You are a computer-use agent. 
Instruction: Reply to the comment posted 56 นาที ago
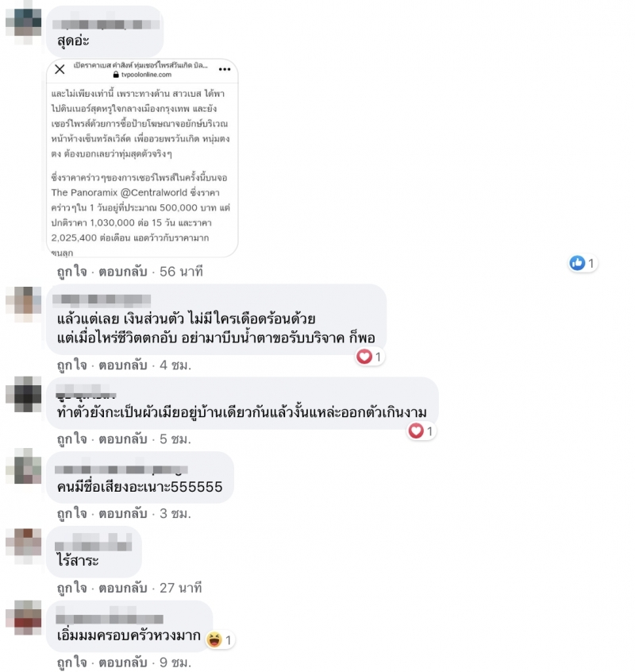[x=123, y=272]
